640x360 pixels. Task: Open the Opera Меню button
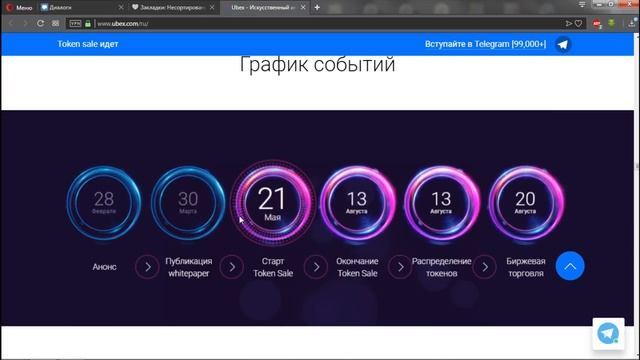(x=19, y=7)
